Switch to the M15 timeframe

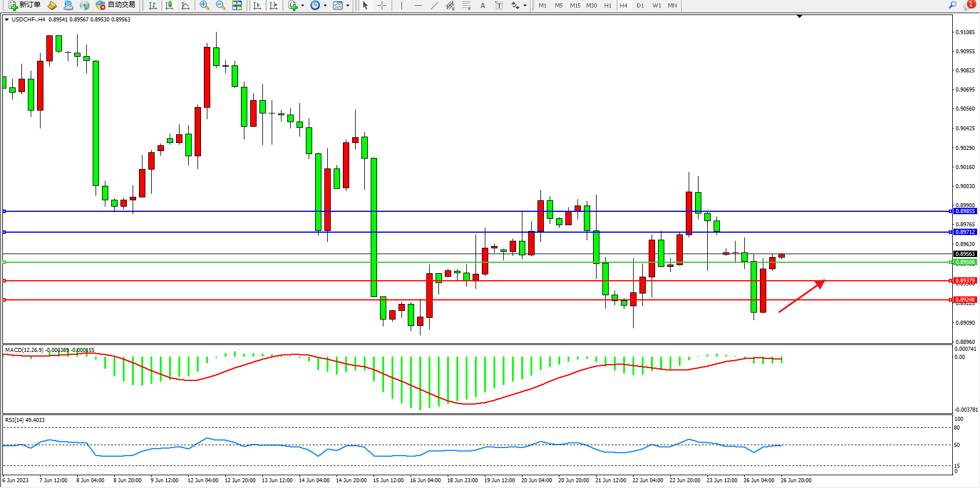coord(575,6)
